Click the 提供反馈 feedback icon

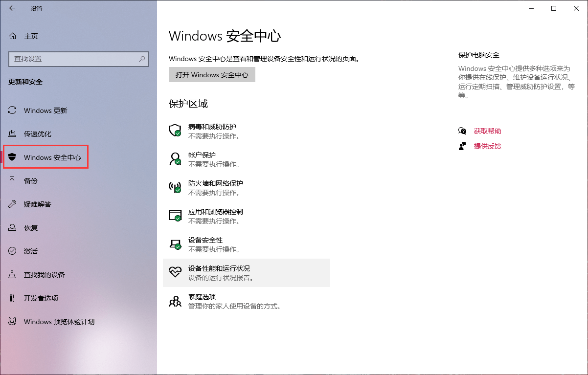pos(462,146)
